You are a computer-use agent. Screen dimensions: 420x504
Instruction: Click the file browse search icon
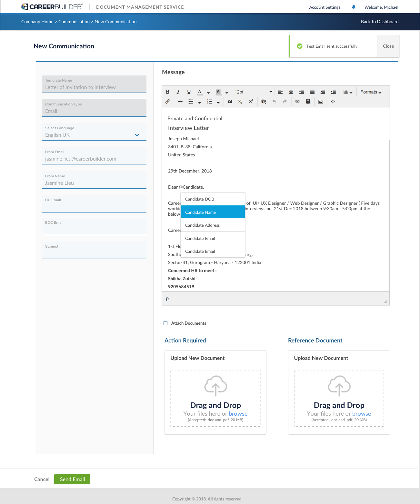click(x=264, y=102)
